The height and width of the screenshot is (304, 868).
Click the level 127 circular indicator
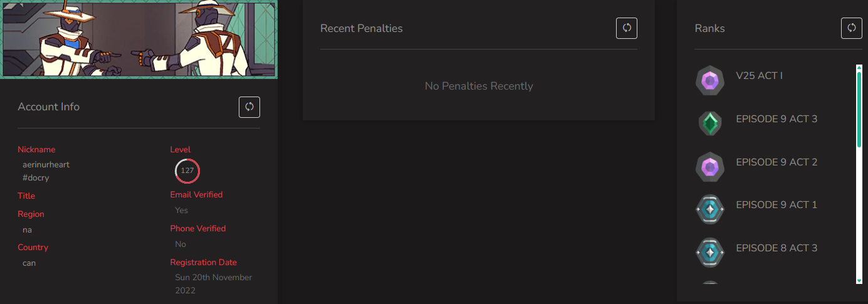click(187, 170)
